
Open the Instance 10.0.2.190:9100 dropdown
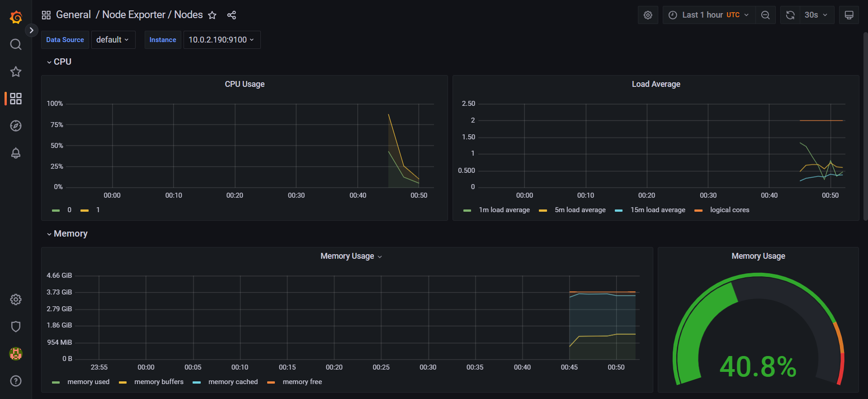click(222, 40)
